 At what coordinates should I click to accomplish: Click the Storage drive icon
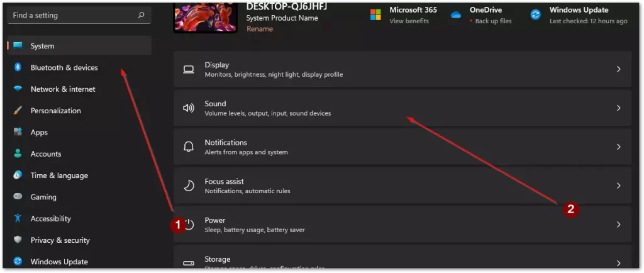(x=189, y=263)
